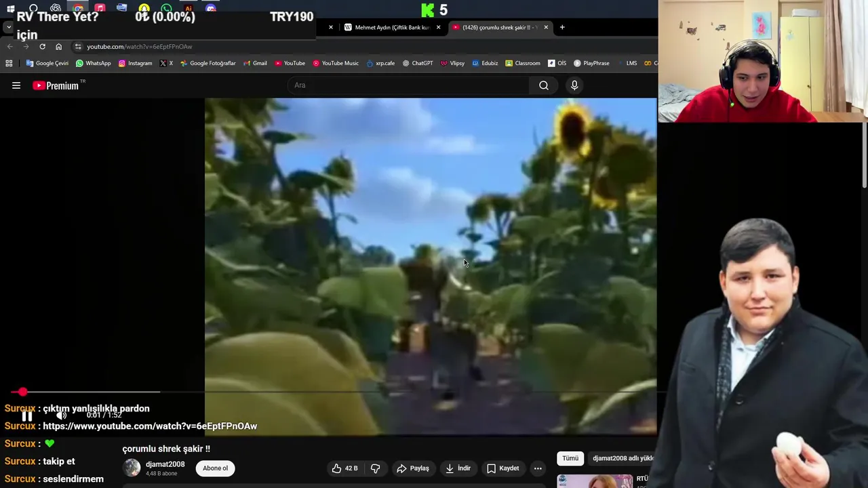Open the WhatsApp bookmark
Screen dimensions: 868x488
pos(94,63)
